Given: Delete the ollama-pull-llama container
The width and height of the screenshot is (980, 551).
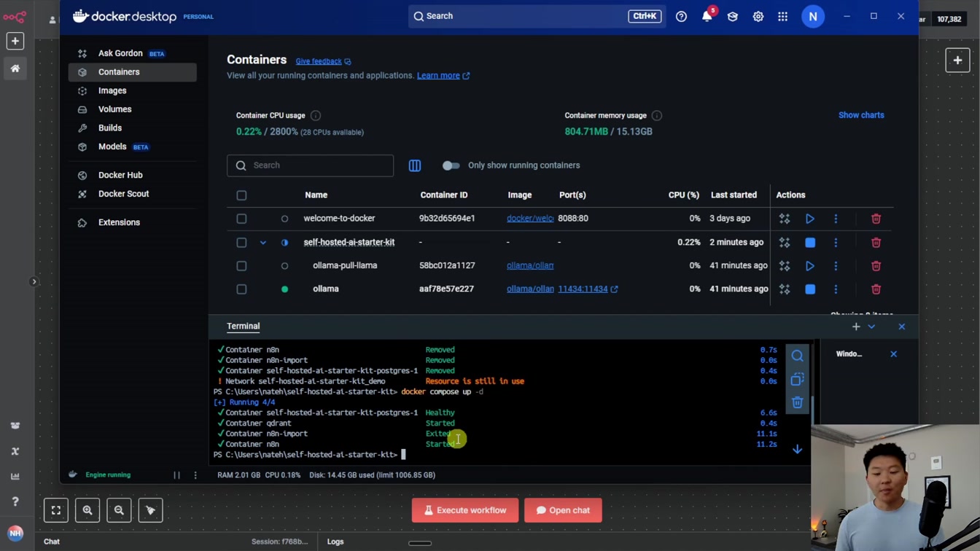Looking at the screenshot, I should 876,266.
